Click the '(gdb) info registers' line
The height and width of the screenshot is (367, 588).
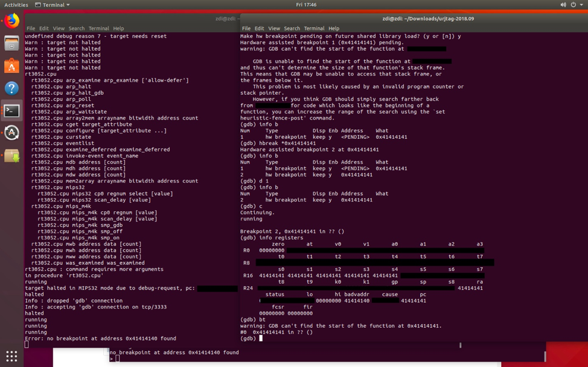[272, 238]
